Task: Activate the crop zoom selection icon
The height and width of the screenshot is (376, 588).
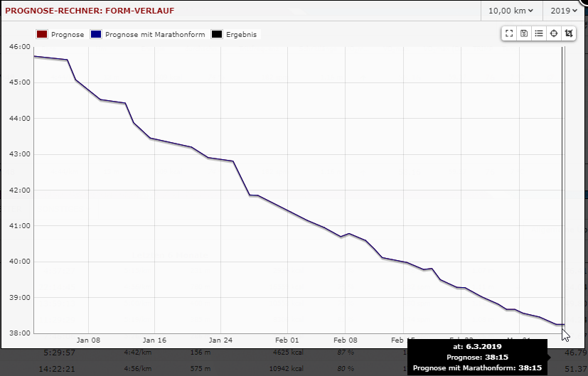Action: (569, 33)
